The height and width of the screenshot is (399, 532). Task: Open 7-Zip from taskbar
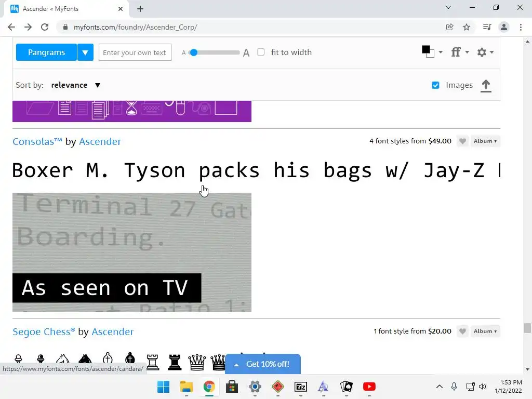301,387
